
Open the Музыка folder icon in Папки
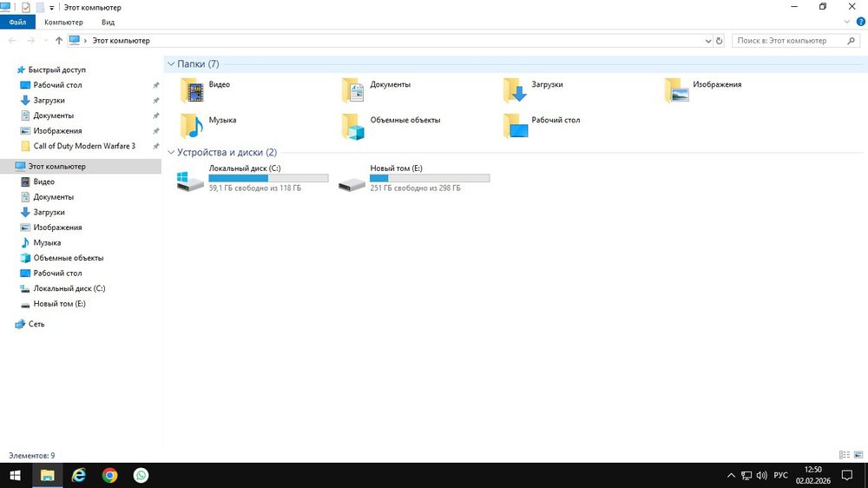[x=192, y=126]
